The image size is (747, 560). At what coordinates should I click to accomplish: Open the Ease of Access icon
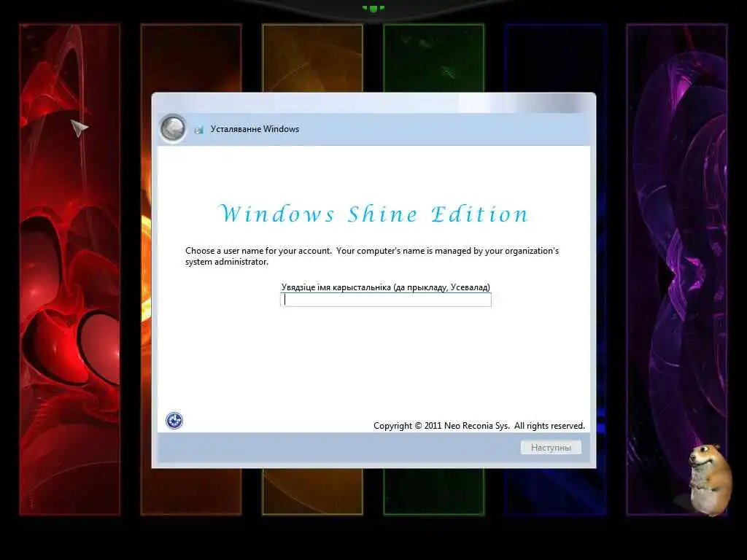(174, 421)
